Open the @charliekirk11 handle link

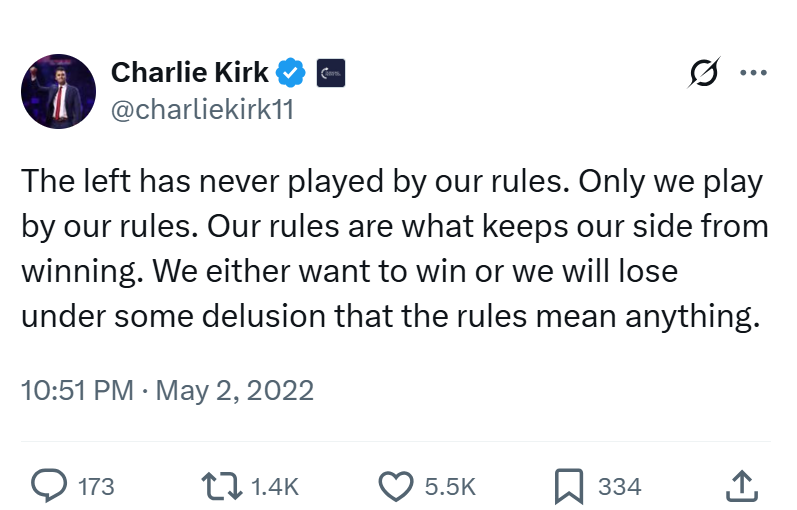pos(202,109)
